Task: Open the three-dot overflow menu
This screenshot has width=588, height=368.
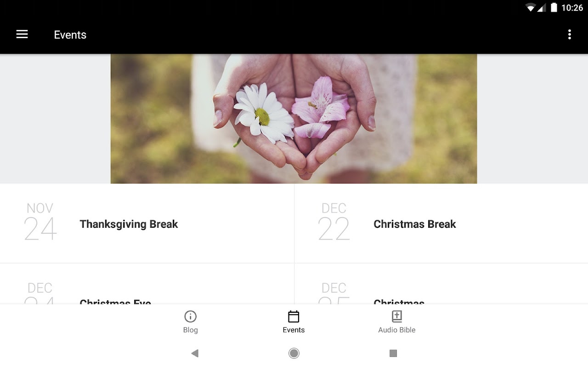Action: coord(569,34)
